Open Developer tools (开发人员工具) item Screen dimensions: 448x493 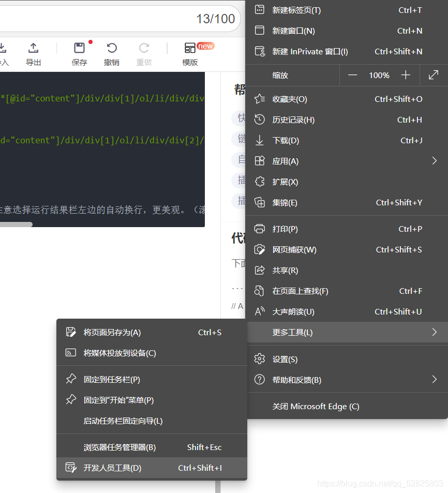tap(152, 468)
